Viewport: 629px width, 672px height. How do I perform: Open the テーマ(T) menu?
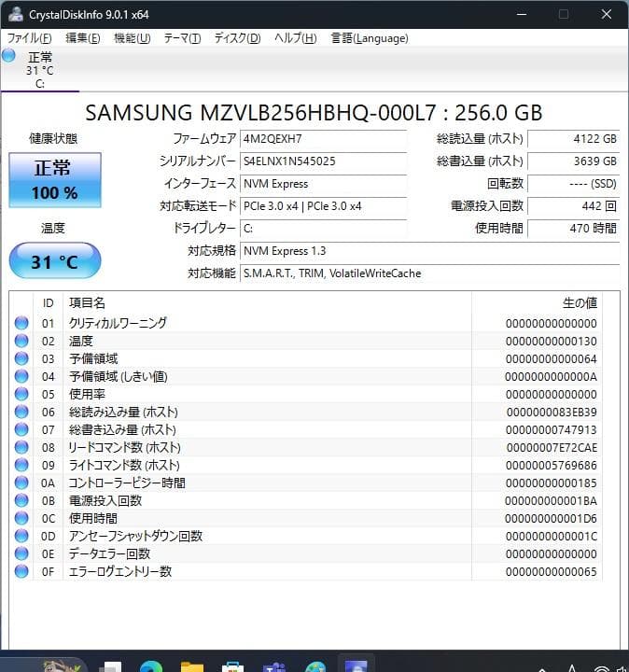182,38
